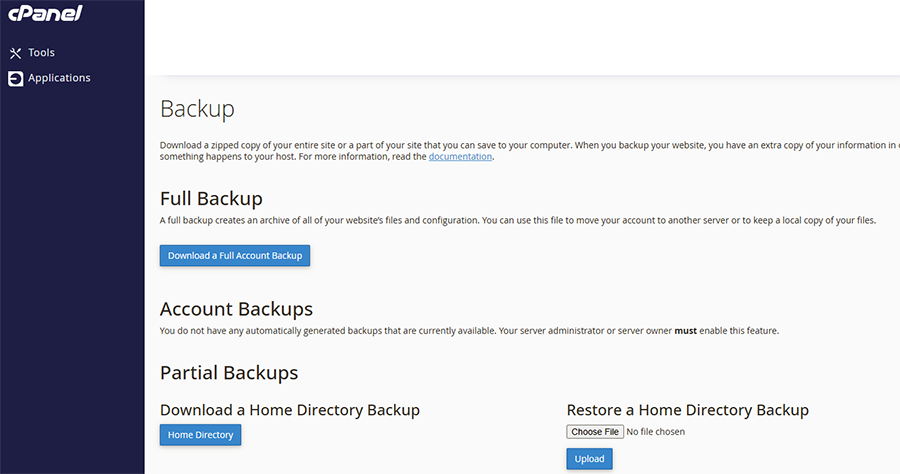Follow the documentation link
Image resolution: width=900 pixels, height=474 pixels.
[x=460, y=157]
